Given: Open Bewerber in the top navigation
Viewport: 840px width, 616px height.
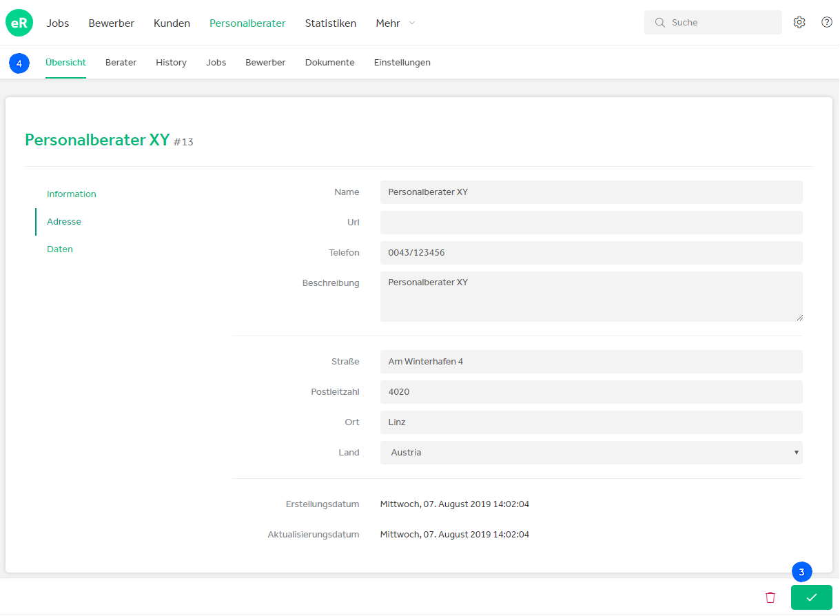Looking at the screenshot, I should click(112, 23).
